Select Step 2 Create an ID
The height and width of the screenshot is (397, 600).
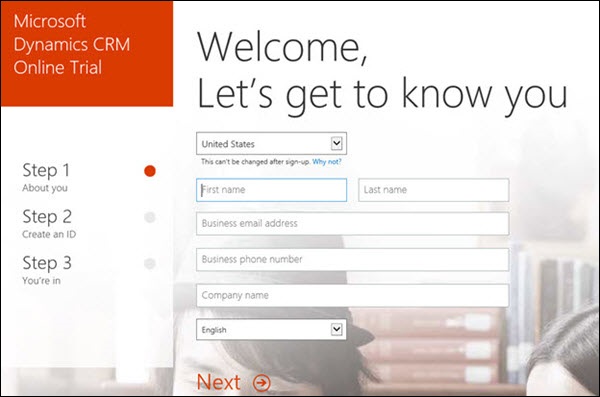coord(49,224)
